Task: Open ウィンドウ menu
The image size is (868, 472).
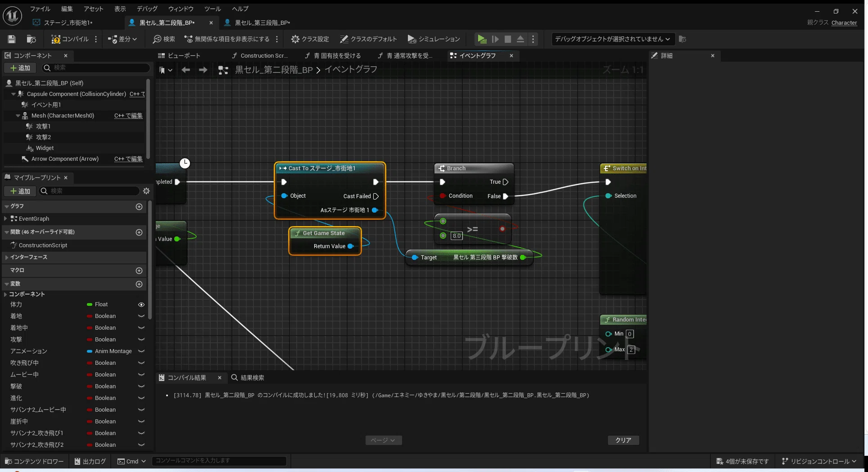Action: (x=181, y=9)
